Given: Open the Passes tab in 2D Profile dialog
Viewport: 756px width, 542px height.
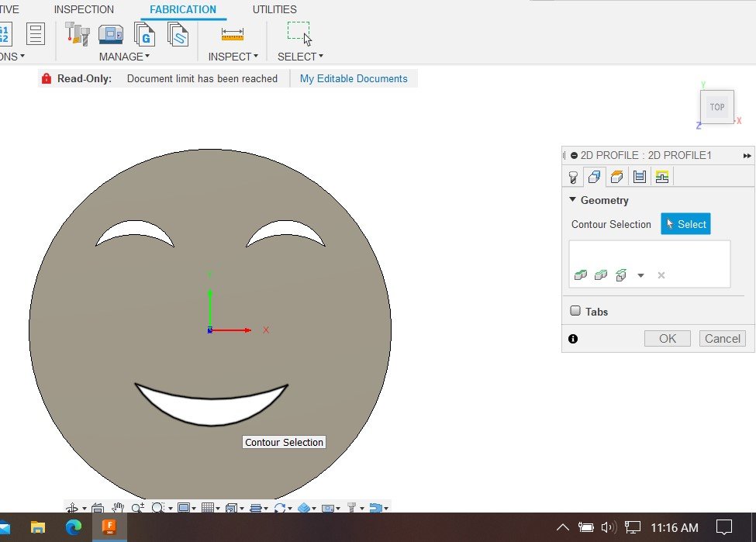Looking at the screenshot, I should tap(640, 177).
